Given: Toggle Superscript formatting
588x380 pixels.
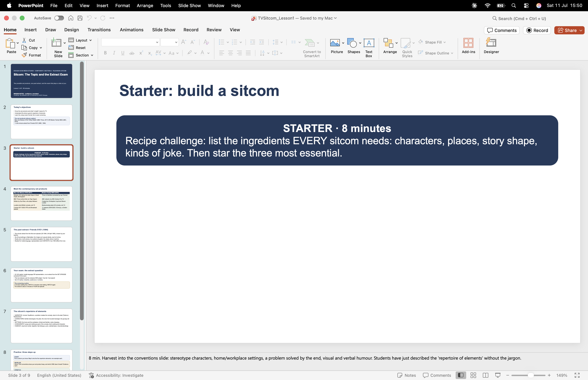Looking at the screenshot, I should (x=141, y=53).
